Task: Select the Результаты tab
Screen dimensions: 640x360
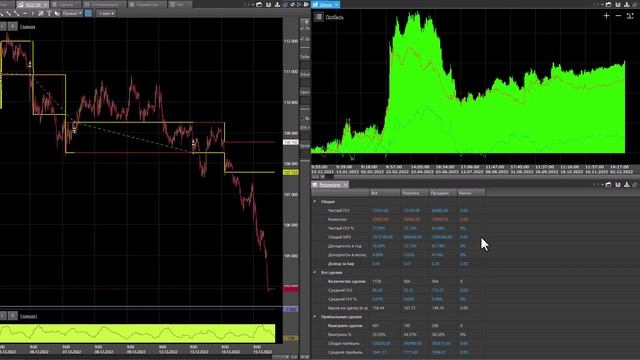Action: [x=329, y=185]
